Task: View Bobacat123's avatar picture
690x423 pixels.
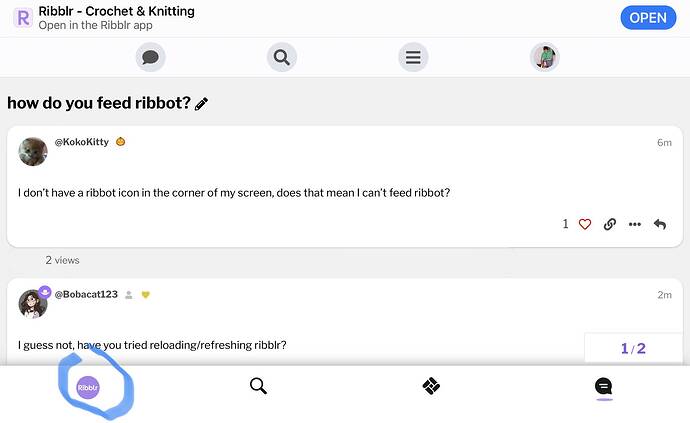Action: point(33,304)
